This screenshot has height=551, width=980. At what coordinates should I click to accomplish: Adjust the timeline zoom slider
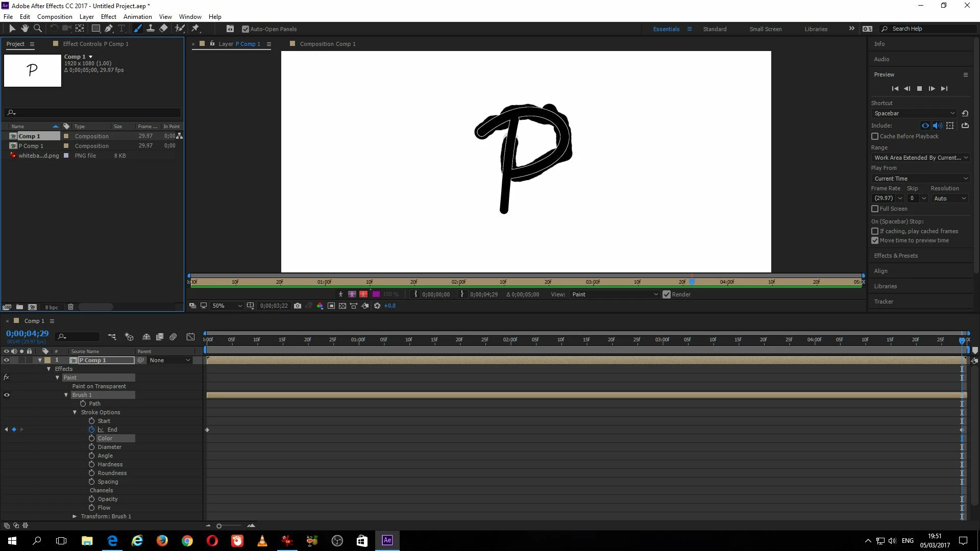pos(219,526)
